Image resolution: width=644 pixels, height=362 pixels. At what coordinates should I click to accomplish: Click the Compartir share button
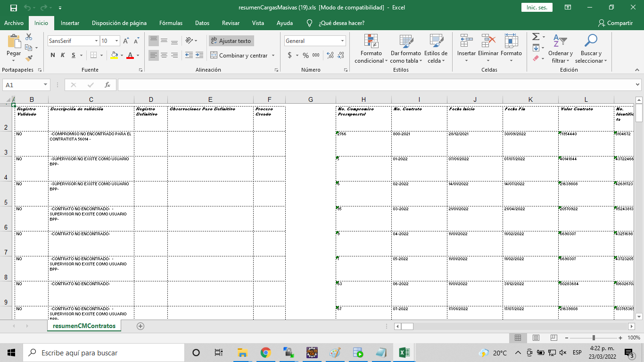(615, 23)
